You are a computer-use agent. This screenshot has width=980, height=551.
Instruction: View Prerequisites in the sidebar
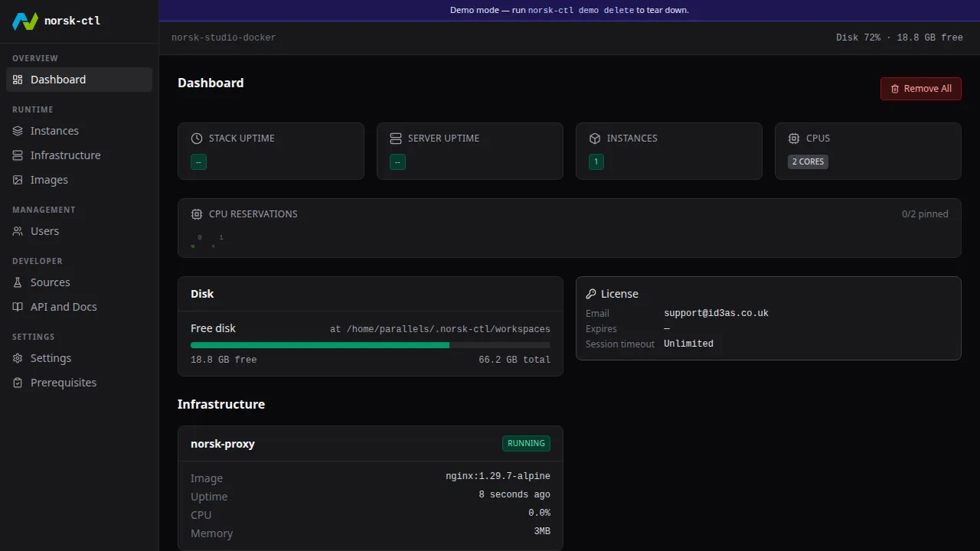pos(80,383)
